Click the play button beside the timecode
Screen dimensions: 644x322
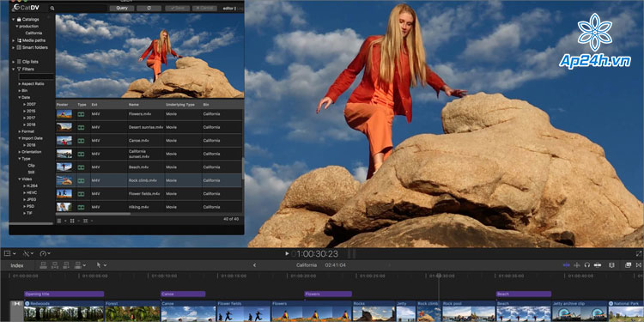pos(287,254)
